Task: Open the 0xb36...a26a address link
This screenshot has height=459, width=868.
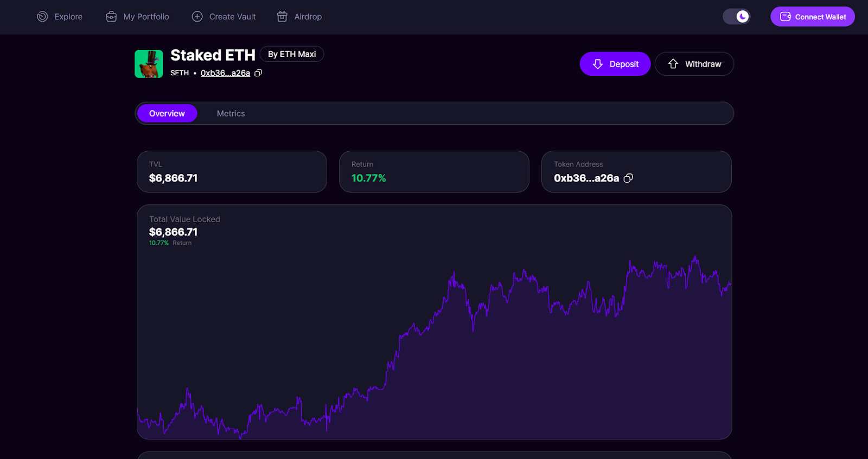Action: [225, 73]
